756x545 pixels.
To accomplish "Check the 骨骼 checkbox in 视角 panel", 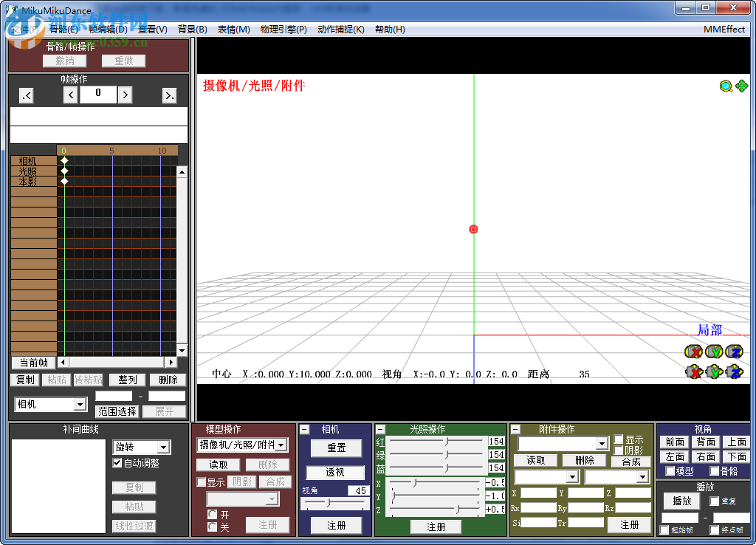I will point(714,471).
